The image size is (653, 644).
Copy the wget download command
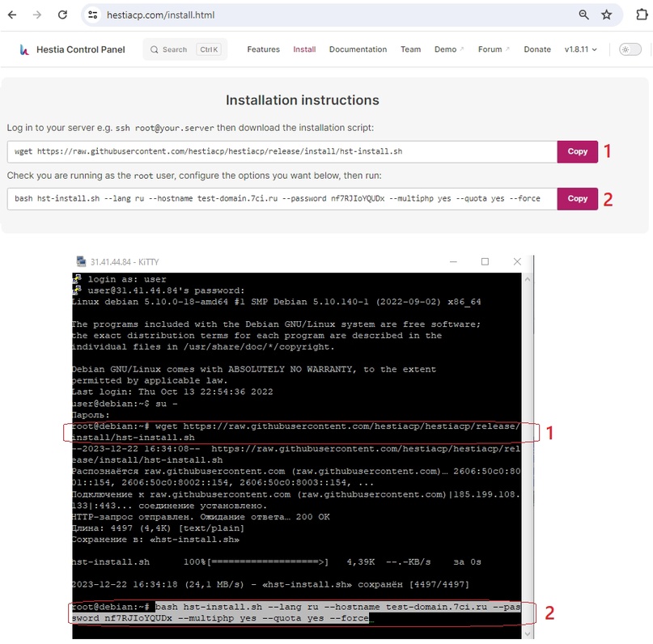pyautogui.click(x=577, y=151)
